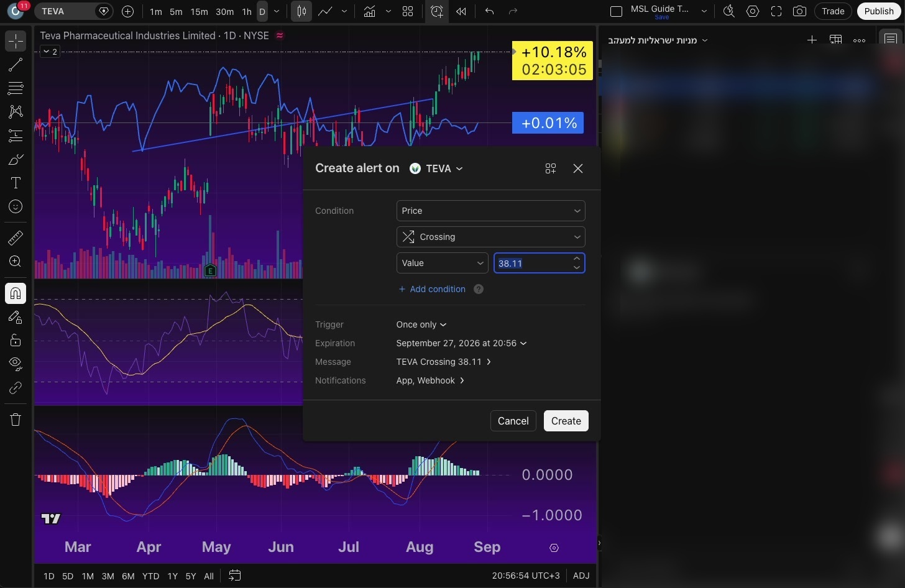Viewport: 905px width, 588px height.
Task: Open the expiration date dropdown
Action: 461,343
